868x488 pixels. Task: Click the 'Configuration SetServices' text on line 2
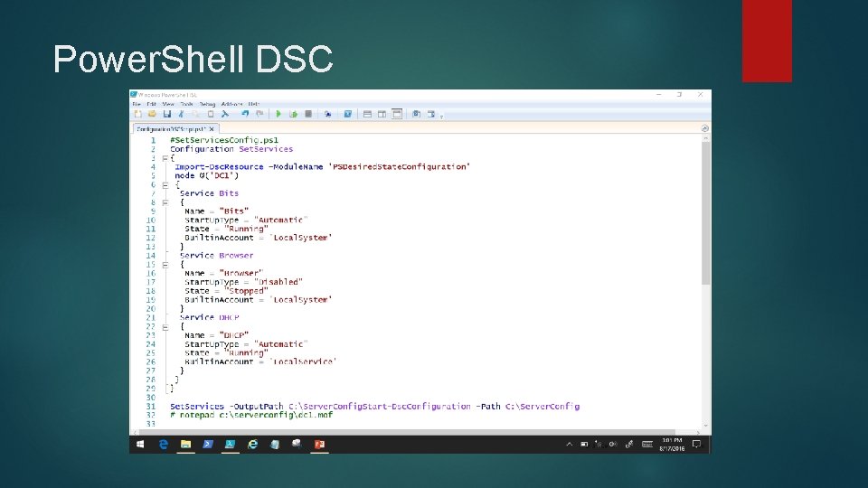click(x=231, y=149)
